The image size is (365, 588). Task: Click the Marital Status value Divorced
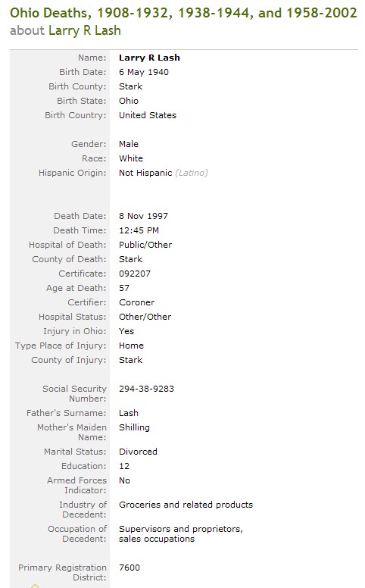click(x=139, y=452)
